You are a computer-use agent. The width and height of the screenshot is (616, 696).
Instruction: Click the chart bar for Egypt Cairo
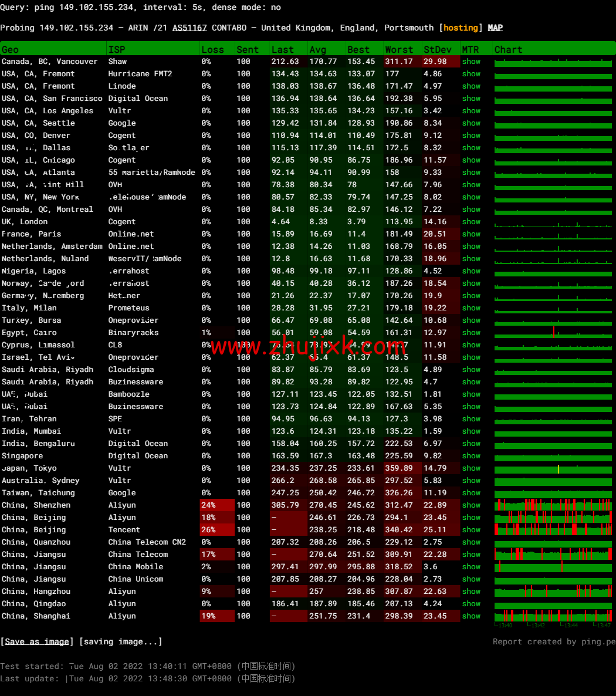pyautogui.click(x=553, y=333)
